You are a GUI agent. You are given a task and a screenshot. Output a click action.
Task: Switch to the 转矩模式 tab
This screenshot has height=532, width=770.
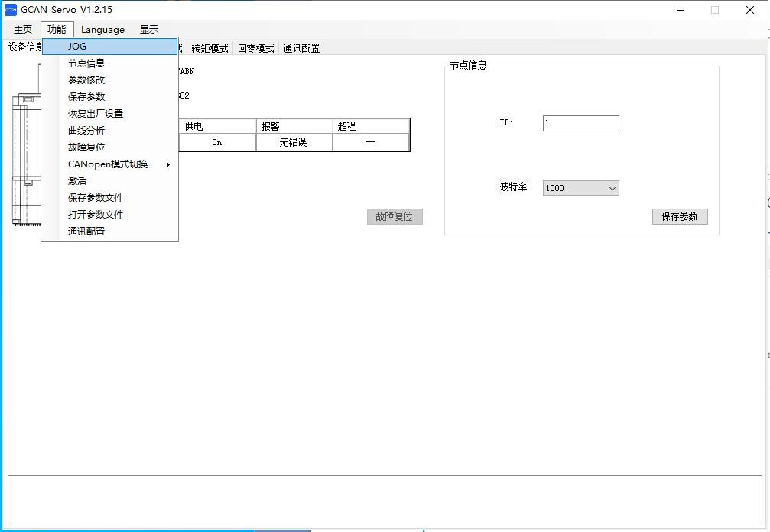[x=210, y=48]
